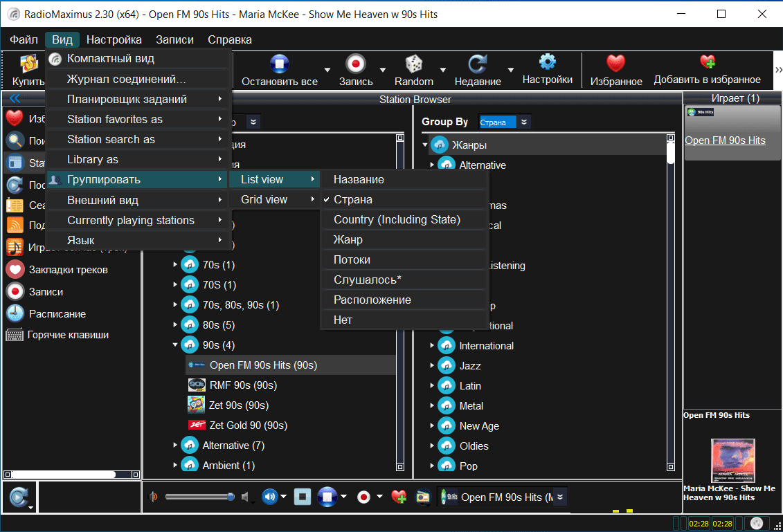The image size is (783, 532).
Task: Expand the Ambient (1) tree node
Action: tap(175, 465)
